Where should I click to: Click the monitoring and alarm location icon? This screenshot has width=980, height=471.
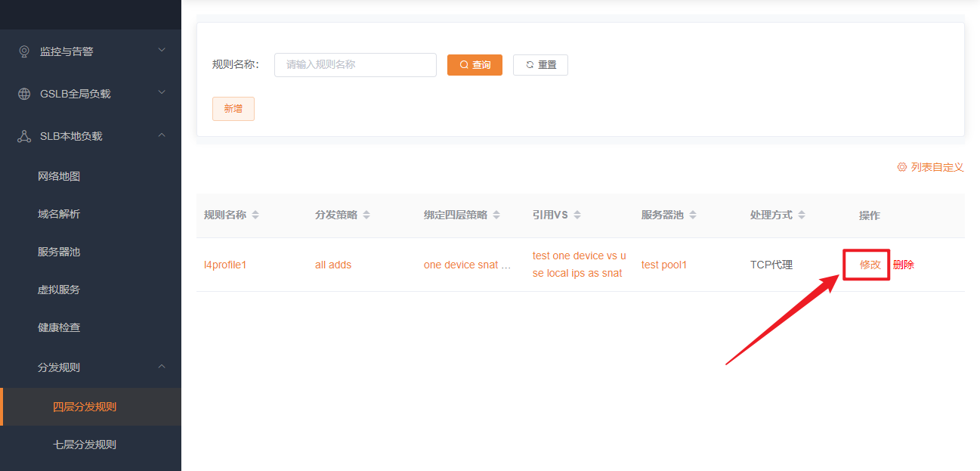click(x=24, y=51)
